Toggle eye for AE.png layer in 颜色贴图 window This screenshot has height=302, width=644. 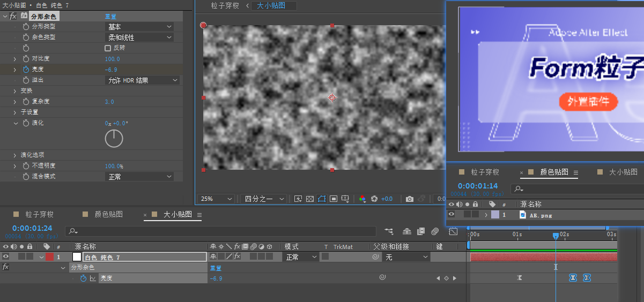(451, 215)
